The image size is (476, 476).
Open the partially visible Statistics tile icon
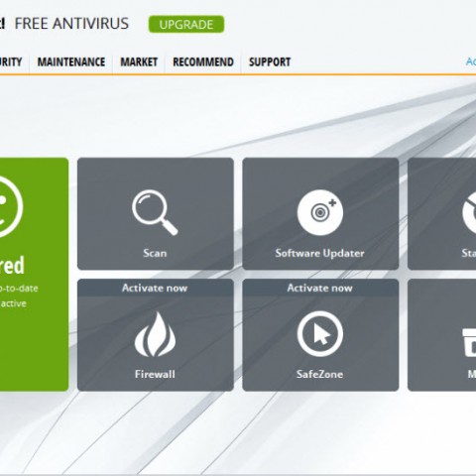point(469,212)
